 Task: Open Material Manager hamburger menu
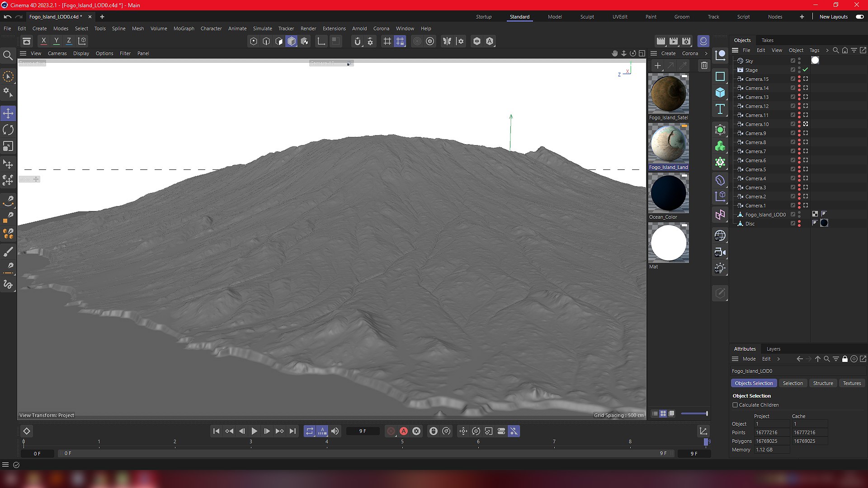click(x=654, y=53)
